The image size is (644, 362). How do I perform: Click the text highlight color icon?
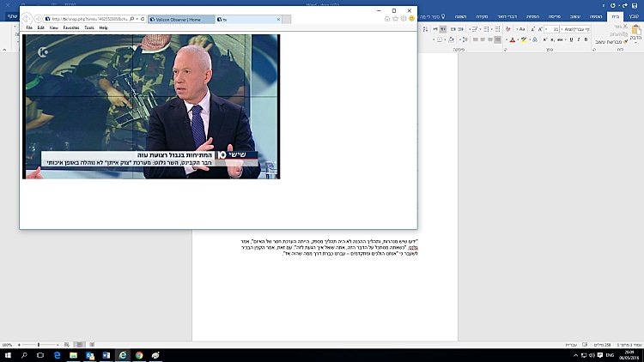(525, 39)
